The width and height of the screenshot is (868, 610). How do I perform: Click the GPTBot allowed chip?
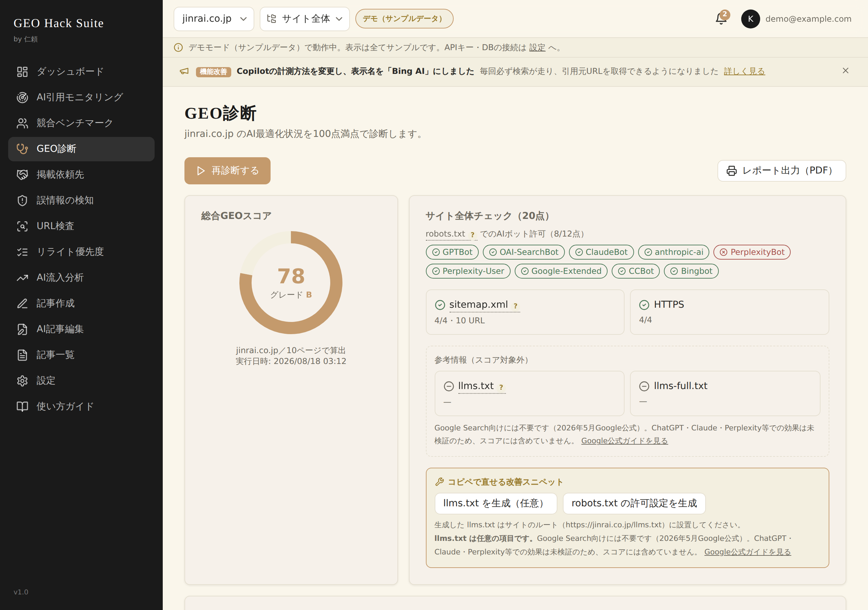tap(452, 252)
